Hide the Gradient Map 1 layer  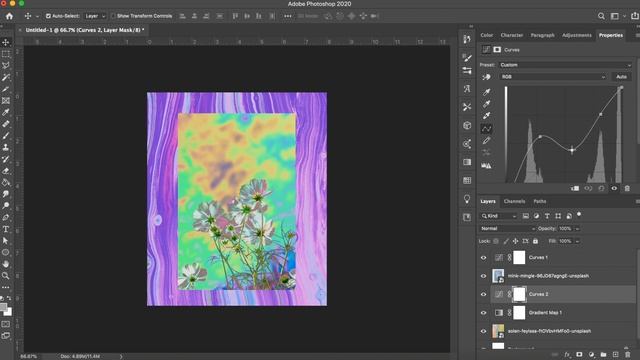pyautogui.click(x=484, y=313)
